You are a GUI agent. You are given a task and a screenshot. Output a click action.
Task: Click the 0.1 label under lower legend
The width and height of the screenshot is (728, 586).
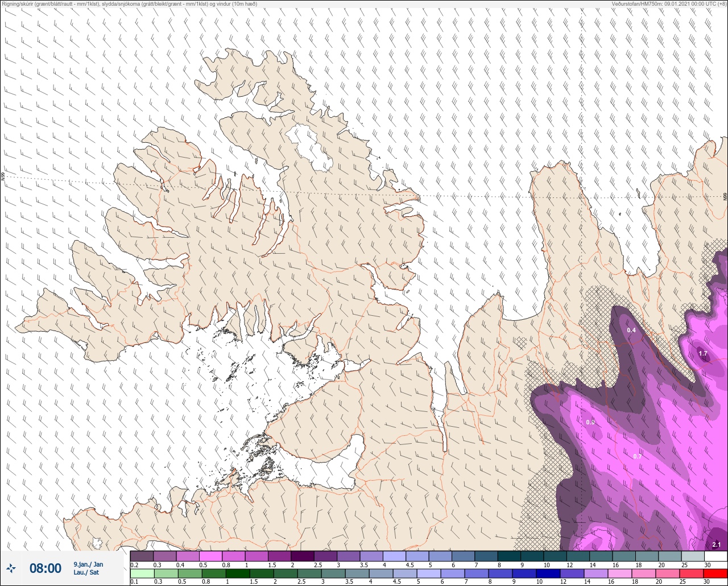tap(134, 582)
